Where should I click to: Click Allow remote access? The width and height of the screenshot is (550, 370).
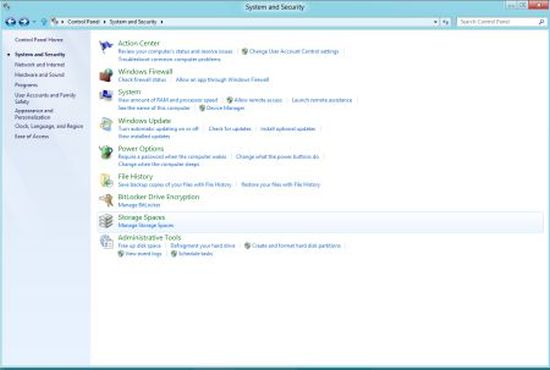[258, 100]
